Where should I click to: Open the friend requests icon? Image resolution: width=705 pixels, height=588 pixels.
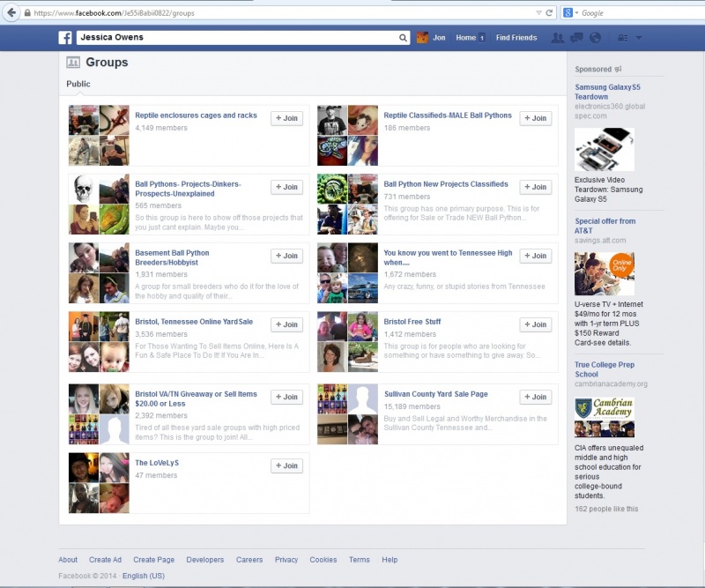(x=558, y=38)
